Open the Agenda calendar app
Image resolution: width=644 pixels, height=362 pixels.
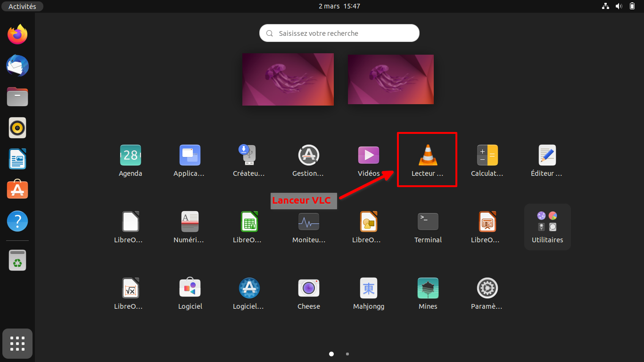tap(130, 155)
